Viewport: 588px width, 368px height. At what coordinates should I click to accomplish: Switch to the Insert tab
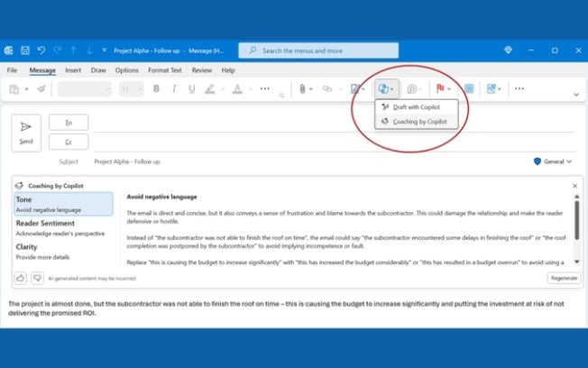pos(73,70)
